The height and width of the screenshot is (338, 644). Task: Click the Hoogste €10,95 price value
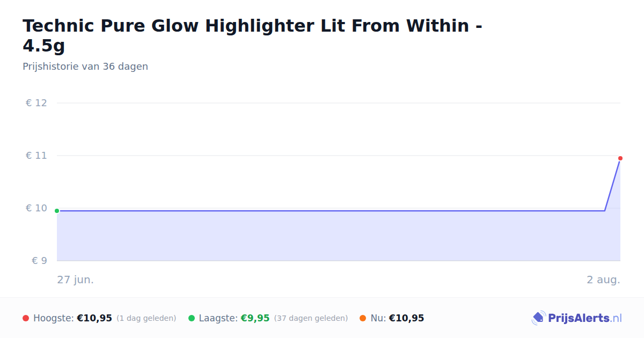coord(94,318)
